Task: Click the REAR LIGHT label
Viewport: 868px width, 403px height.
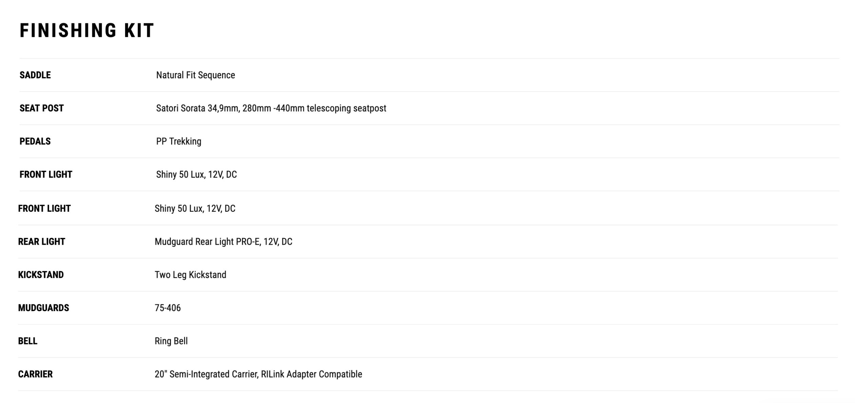Action: [41, 242]
